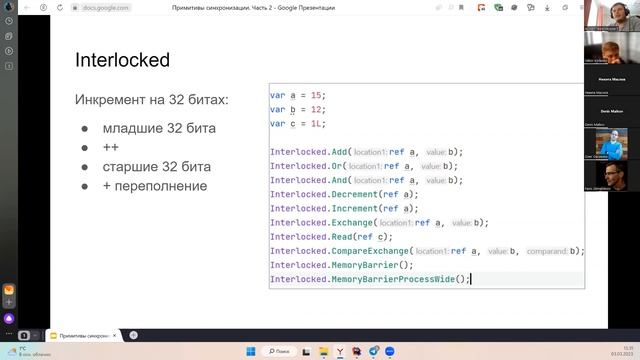
Task: Open the Yandex Protect shield icon
Action: pos(43,7)
